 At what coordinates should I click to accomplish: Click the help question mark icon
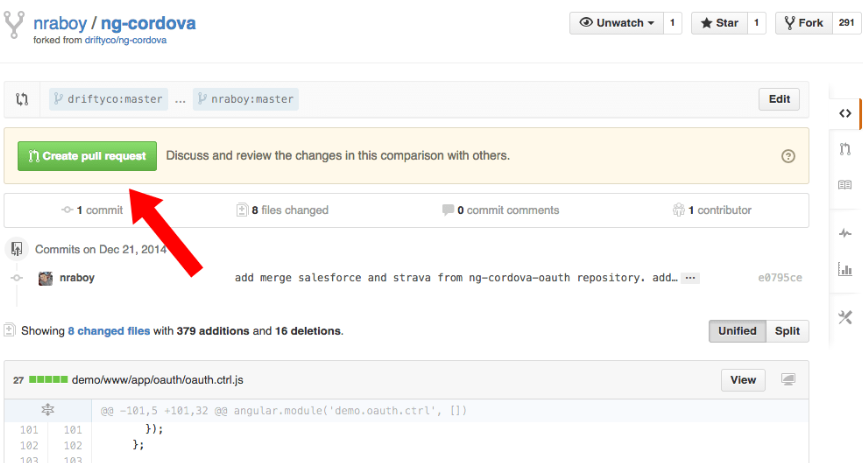[x=788, y=156]
